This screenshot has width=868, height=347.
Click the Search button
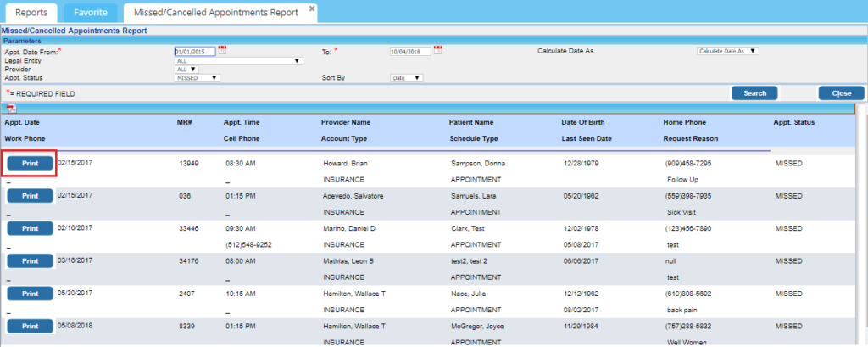[x=754, y=93]
